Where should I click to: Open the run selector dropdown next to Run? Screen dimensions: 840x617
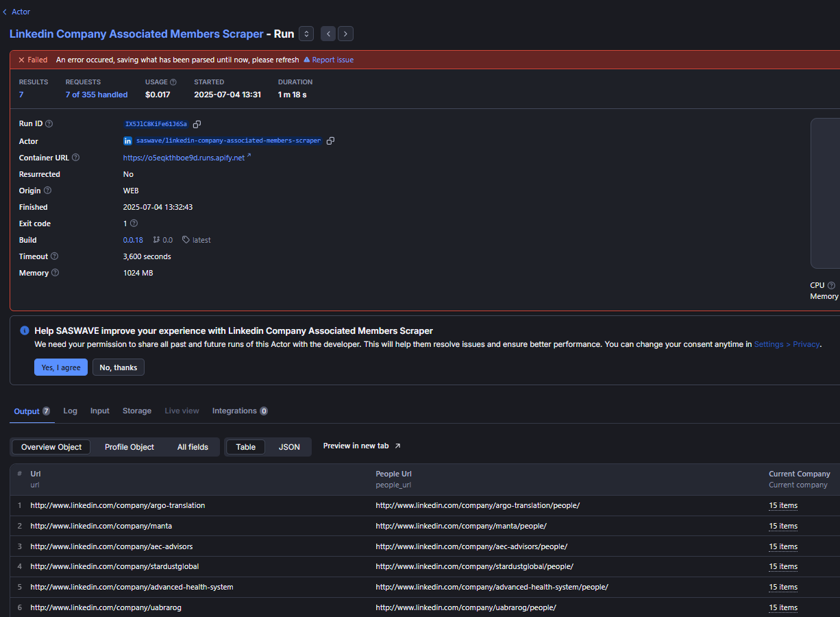click(x=306, y=34)
